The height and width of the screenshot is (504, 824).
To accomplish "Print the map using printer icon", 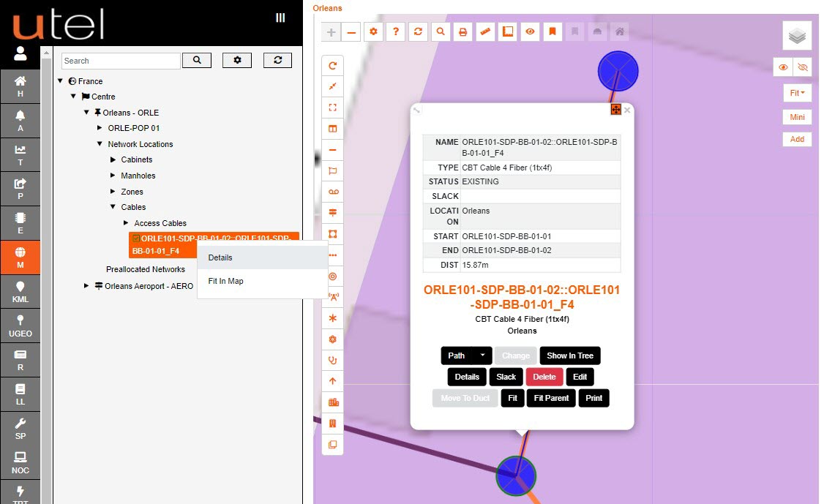I will tap(463, 32).
